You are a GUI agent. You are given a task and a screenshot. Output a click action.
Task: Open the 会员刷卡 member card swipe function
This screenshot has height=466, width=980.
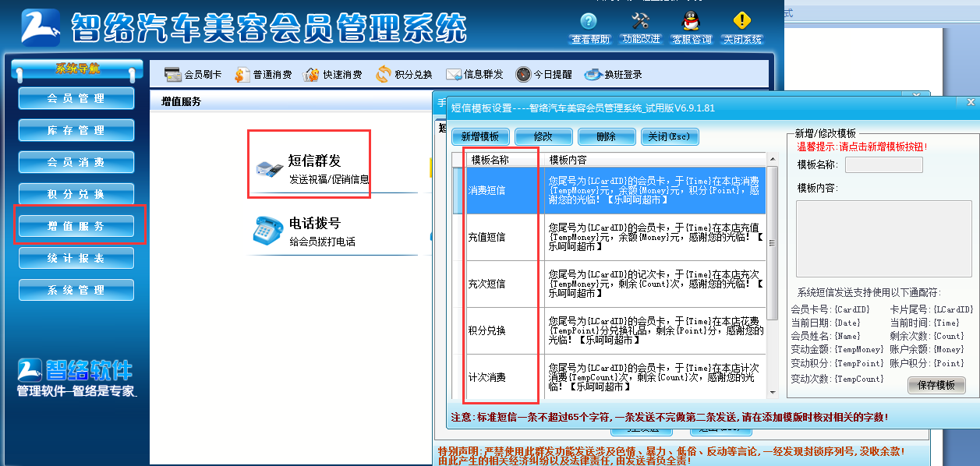(x=195, y=74)
